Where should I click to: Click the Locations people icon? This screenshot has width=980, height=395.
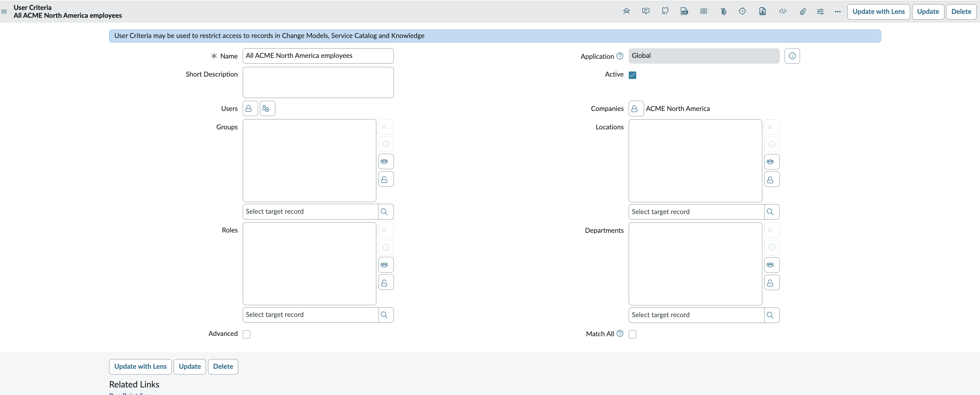772,162
